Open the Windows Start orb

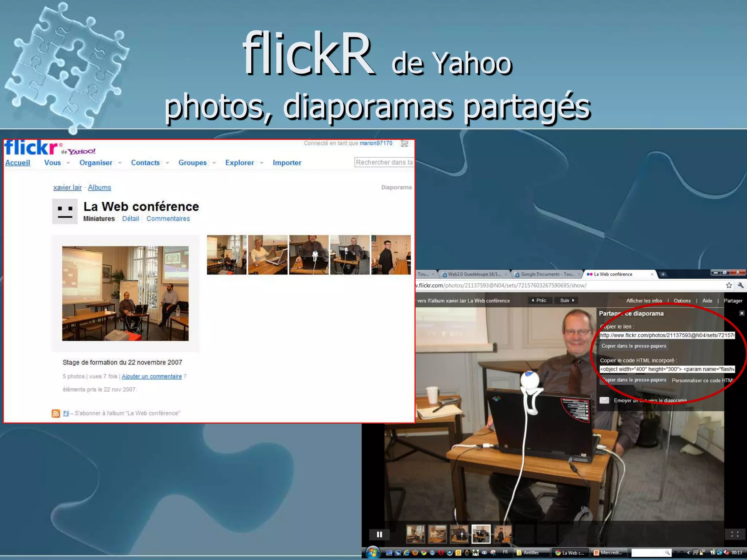pyautogui.click(x=372, y=553)
